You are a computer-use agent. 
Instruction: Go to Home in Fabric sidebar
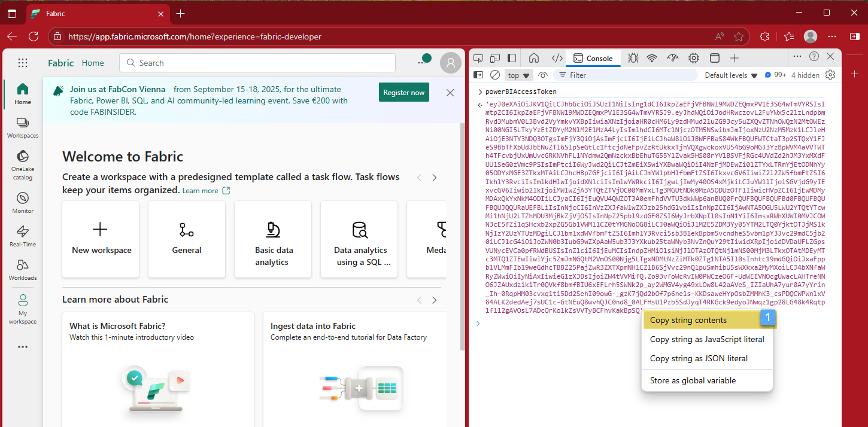23,94
